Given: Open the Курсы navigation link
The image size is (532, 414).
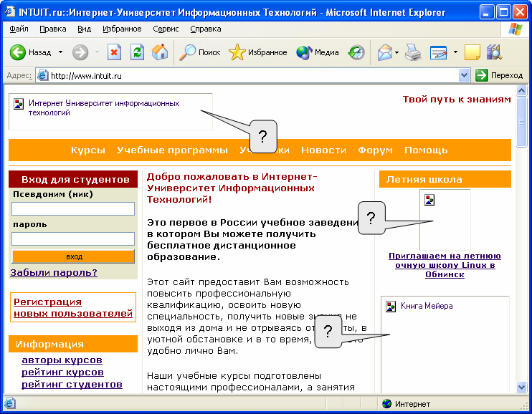Looking at the screenshot, I should pyautogui.click(x=88, y=150).
